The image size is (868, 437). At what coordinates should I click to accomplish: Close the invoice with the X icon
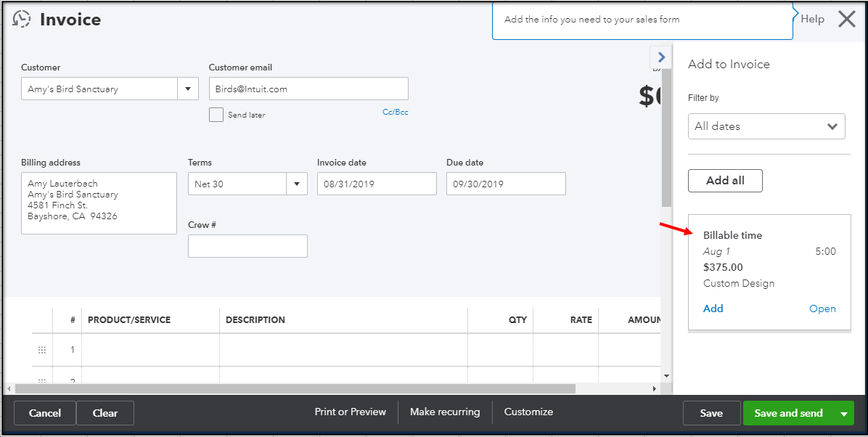(846, 20)
